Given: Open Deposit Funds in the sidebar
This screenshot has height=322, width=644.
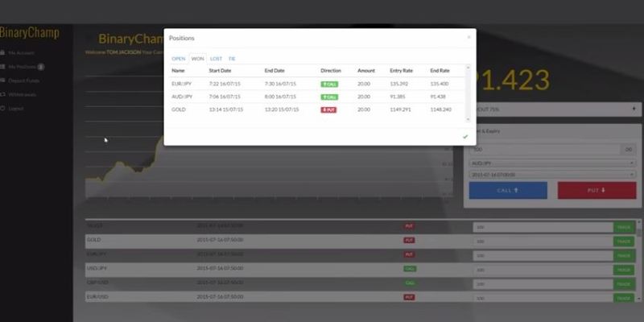Looking at the screenshot, I should tap(24, 80).
